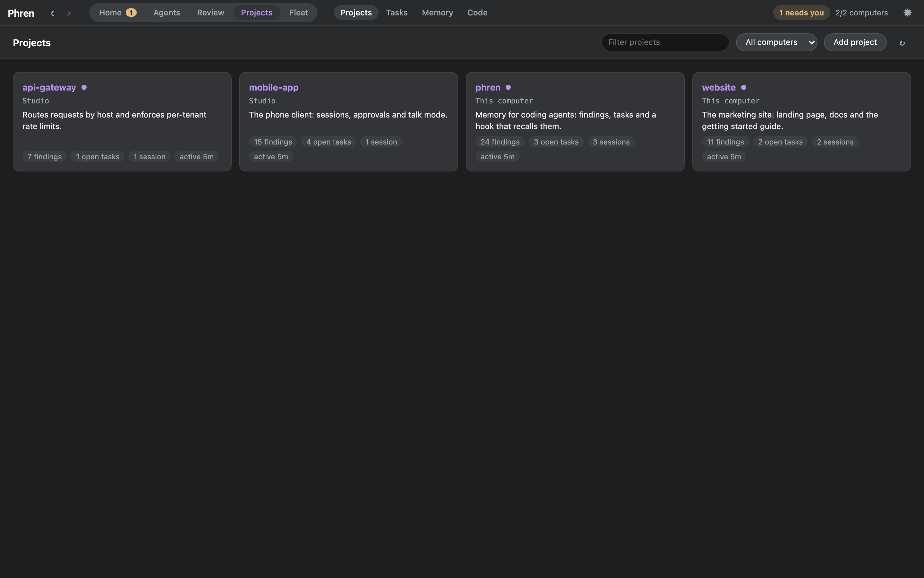This screenshot has width=924, height=578.
Task: Click the purple status dot beside api-gateway
Action: coord(84,87)
